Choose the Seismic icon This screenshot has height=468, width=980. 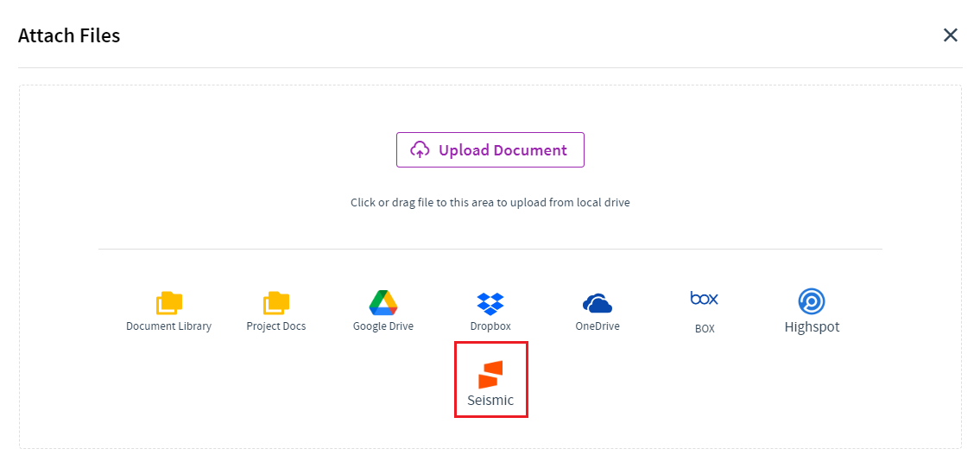coord(490,374)
